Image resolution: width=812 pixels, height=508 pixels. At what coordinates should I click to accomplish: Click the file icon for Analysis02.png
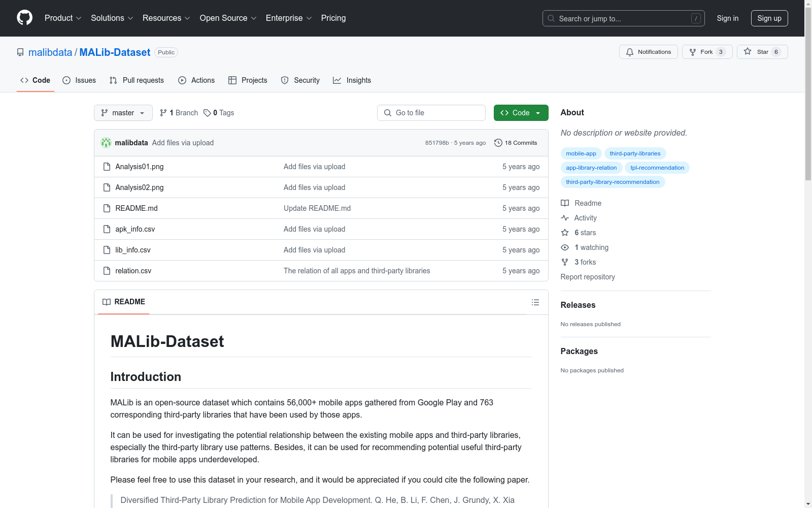click(107, 187)
